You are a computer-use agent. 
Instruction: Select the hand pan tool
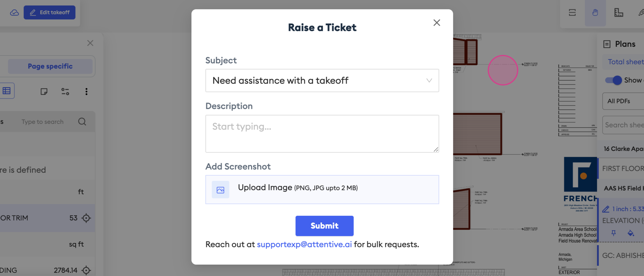point(595,13)
